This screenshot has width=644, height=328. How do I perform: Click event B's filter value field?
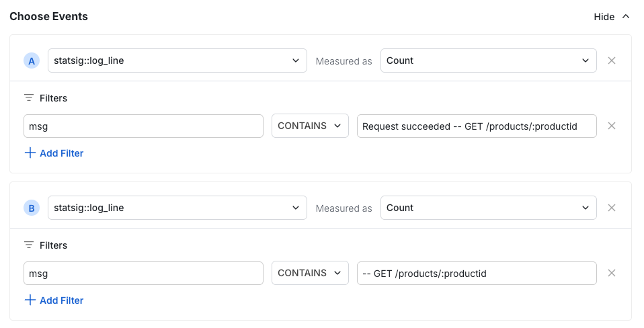point(477,273)
